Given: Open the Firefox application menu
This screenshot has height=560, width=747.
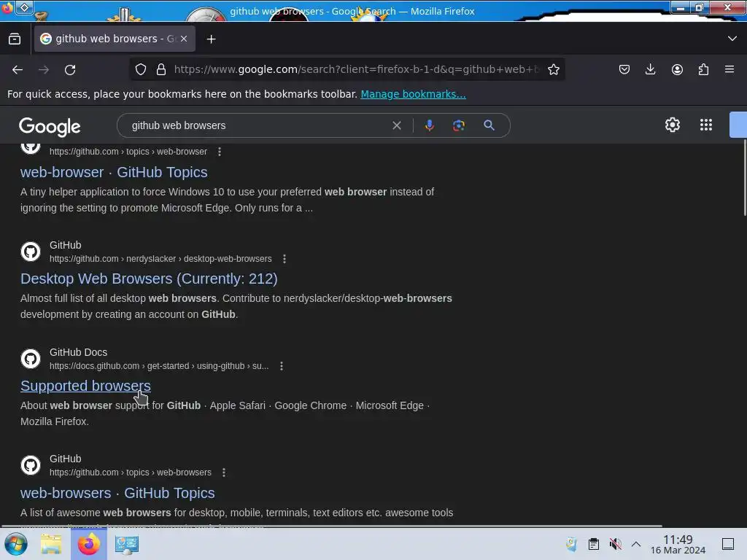Looking at the screenshot, I should click(x=729, y=69).
